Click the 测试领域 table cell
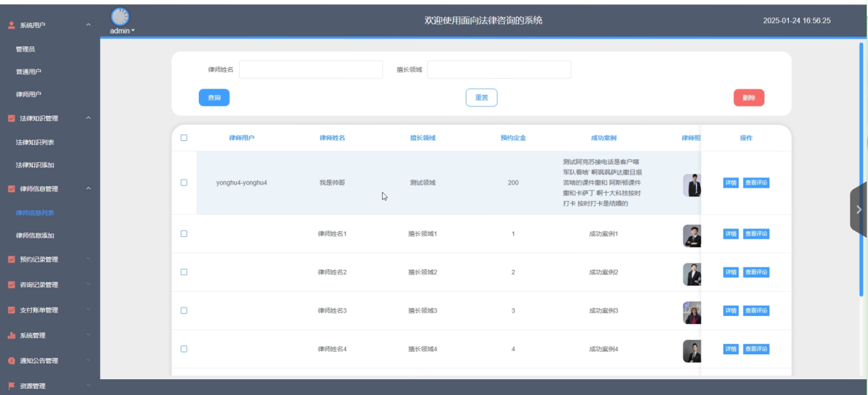This screenshot has height=395, width=868. point(423,183)
